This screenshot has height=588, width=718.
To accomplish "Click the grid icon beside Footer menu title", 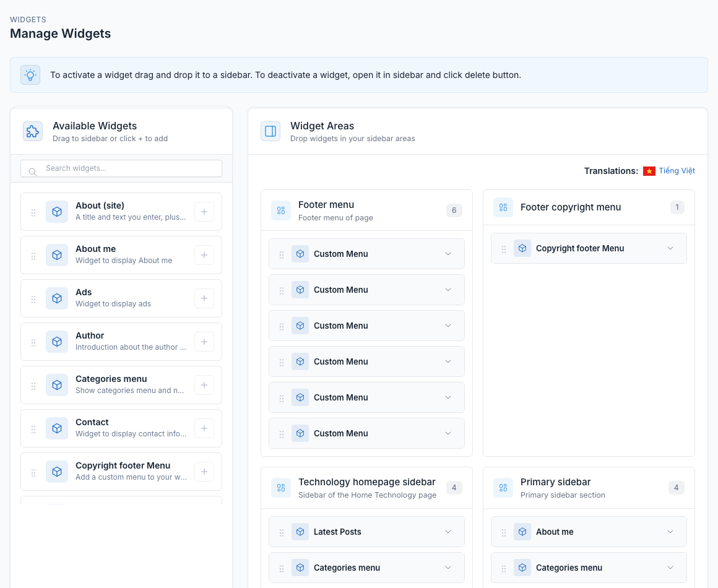I will pyautogui.click(x=281, y=210).
